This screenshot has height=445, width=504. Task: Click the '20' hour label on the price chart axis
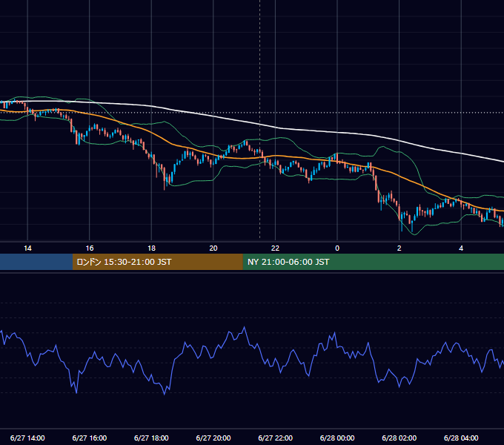(213, 248)
